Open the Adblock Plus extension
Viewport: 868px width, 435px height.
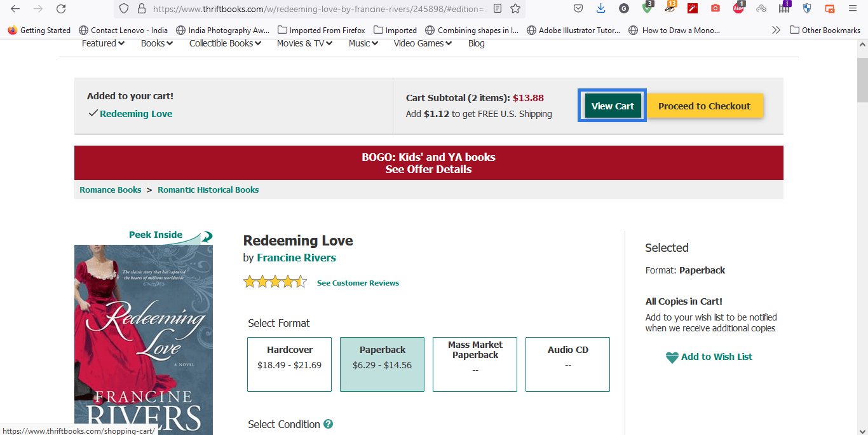[x=738, y=8]
